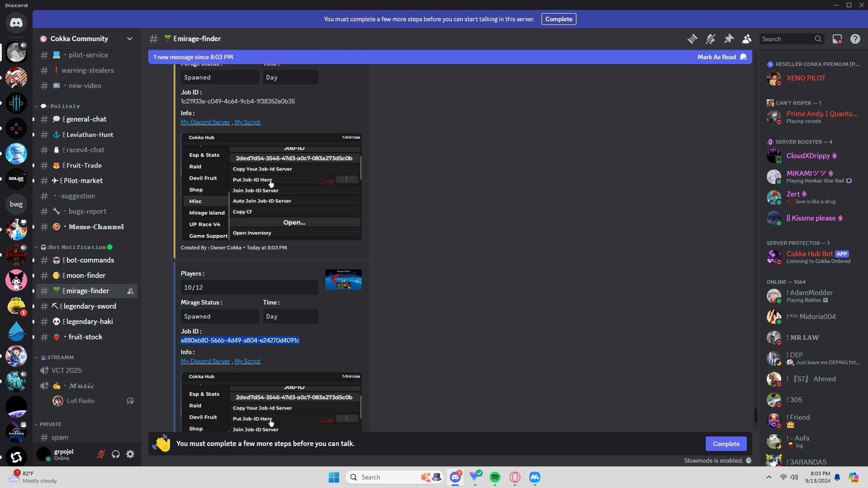
Task: Click Complete button in top banner
Action: pos(559,19)
